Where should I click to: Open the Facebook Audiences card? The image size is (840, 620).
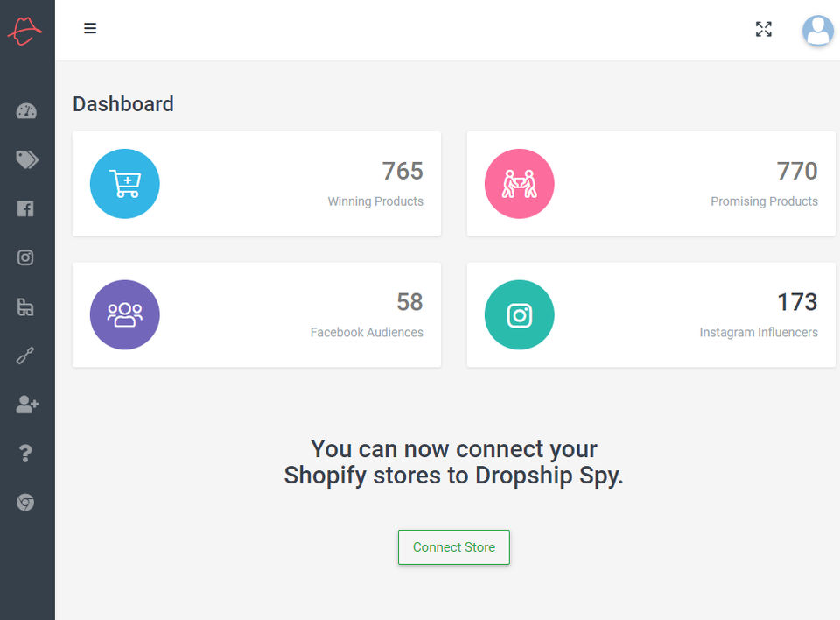[x=256, y=314]
